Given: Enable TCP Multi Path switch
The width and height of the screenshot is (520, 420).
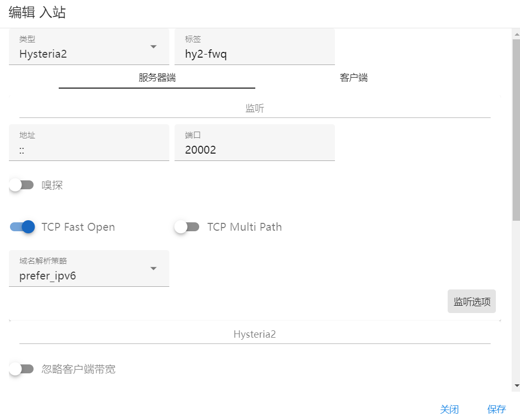Looking at the screenshot, I should pyautogui.click(x=187, y=227).
